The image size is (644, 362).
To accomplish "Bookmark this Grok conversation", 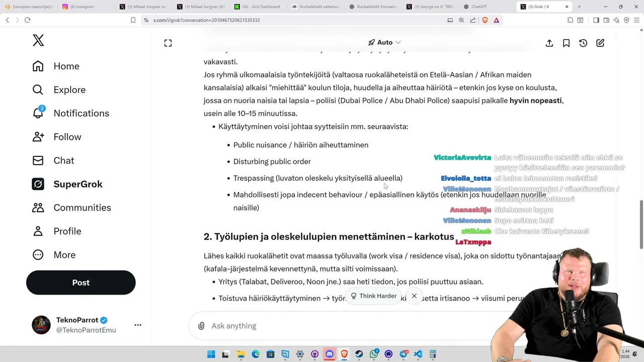I will [566, 43].
